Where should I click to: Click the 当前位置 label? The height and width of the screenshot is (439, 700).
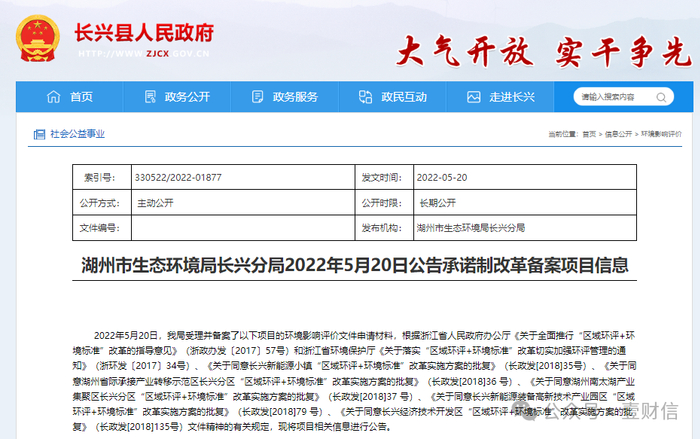[563, 134]
